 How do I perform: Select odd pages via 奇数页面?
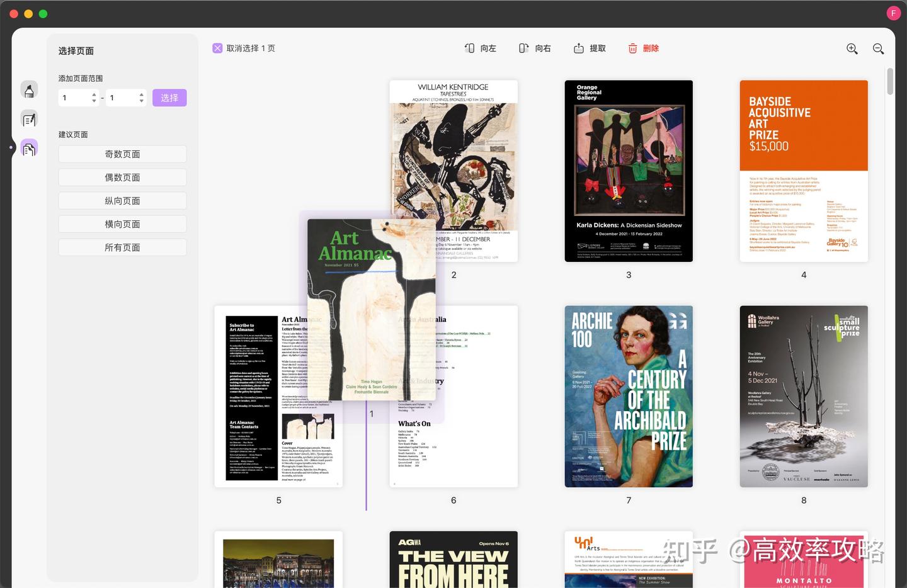[122, 154]
